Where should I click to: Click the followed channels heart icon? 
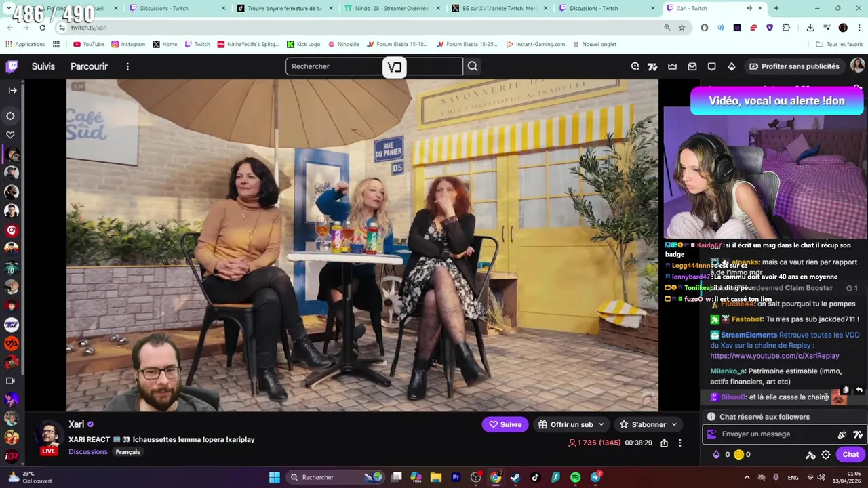point(10,135)
